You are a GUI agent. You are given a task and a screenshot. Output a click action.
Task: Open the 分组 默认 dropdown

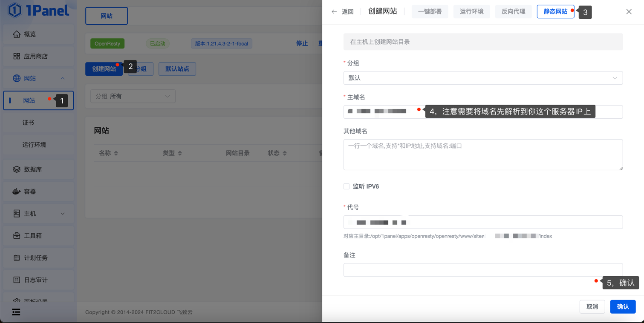(482, 78)
